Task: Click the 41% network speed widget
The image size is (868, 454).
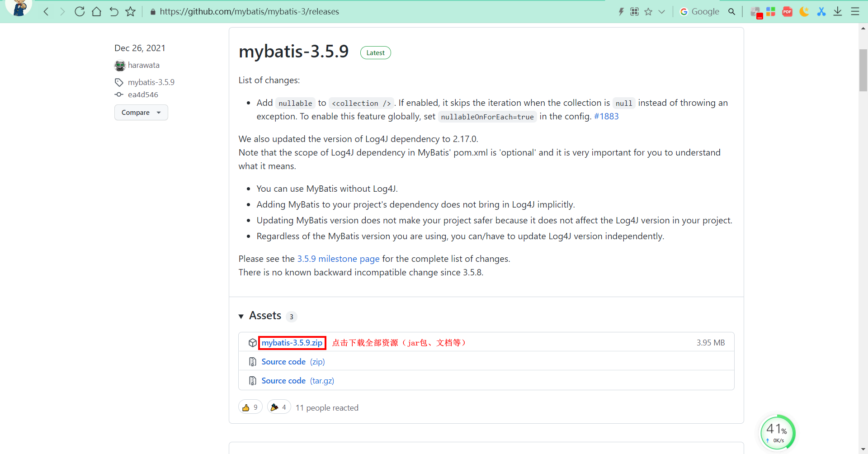Action: [x=778, y=433]
